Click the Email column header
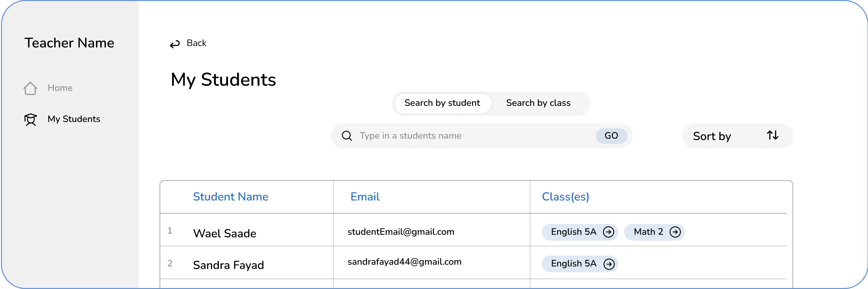The image size is (868, 289). [x=365, y=197]
